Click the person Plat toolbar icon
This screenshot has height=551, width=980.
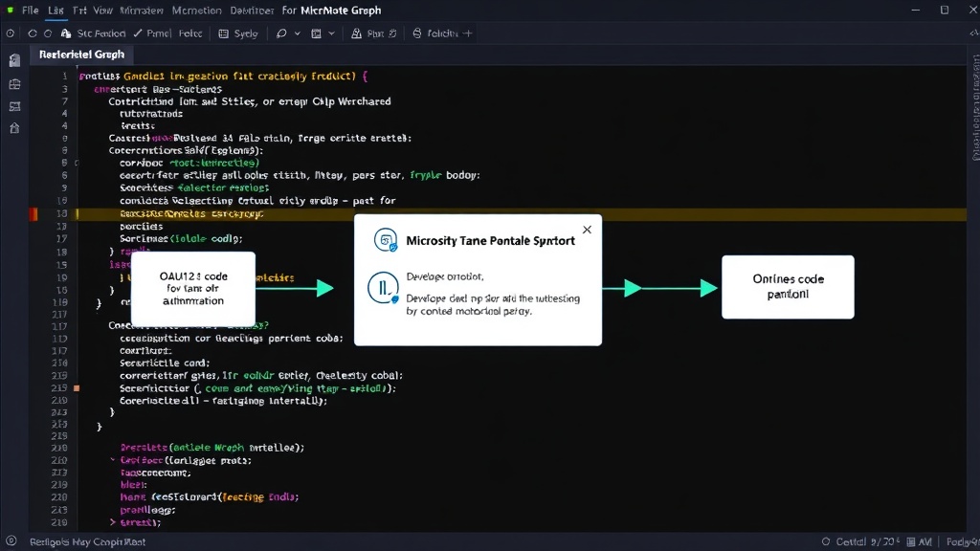point(356,33)
